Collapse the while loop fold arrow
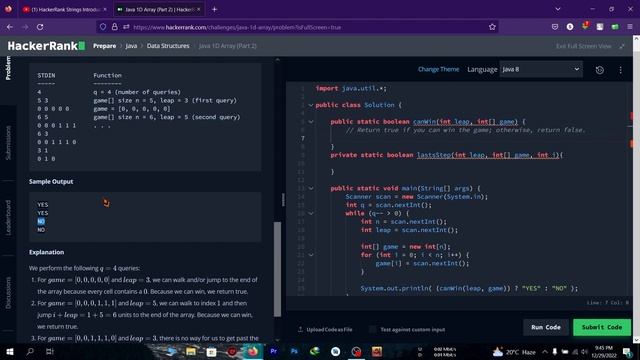 311,213
